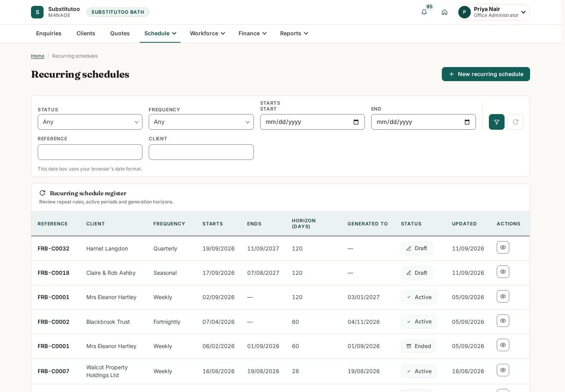This screenshot has width=565, height=392.
Task: Open the notifications bell showing 95
Action: point(424,12)
